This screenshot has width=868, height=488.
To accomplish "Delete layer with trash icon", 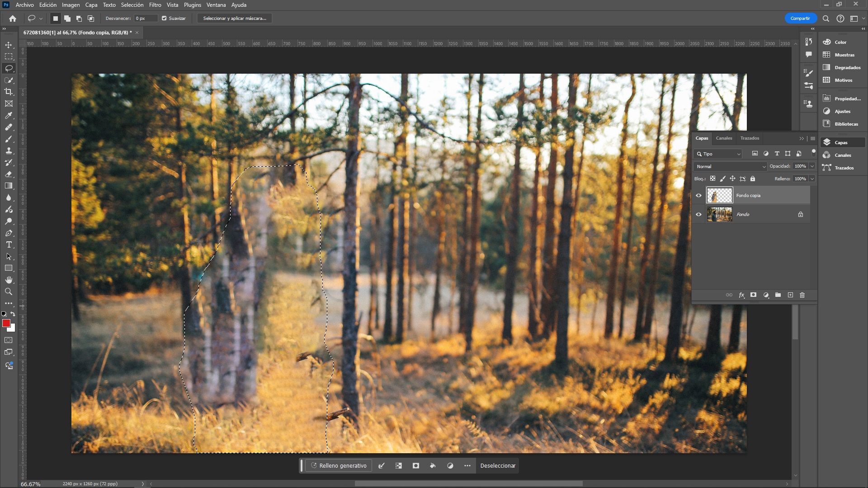I will pos(802,295).
